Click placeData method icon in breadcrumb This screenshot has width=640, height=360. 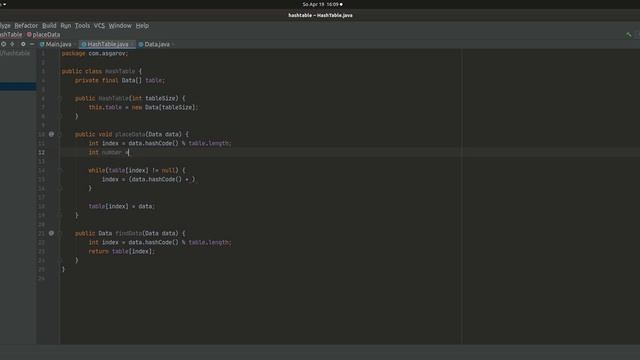point(29,35)
